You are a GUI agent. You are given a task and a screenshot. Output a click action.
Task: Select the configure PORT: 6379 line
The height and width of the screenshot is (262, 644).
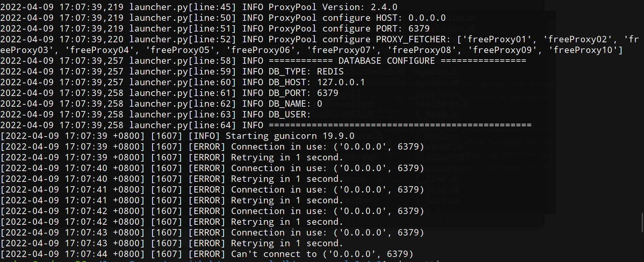(215, 29)
